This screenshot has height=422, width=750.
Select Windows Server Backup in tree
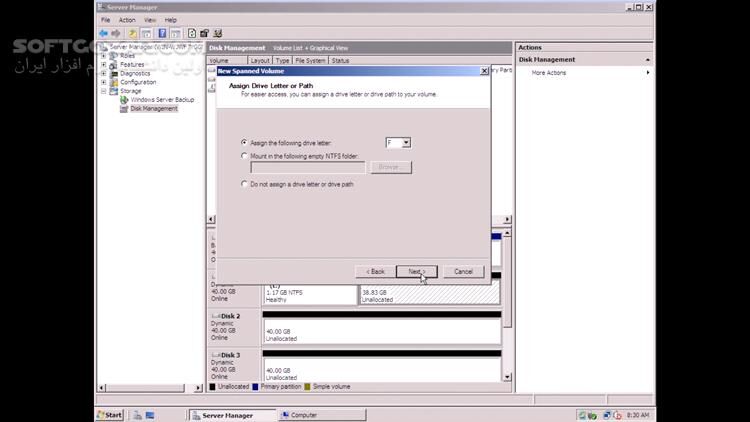[162, 100]
